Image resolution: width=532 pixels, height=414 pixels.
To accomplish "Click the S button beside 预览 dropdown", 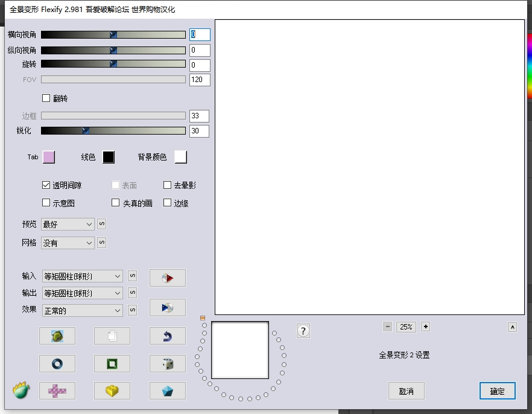I will pyautogui.click(x=102, y=224).
